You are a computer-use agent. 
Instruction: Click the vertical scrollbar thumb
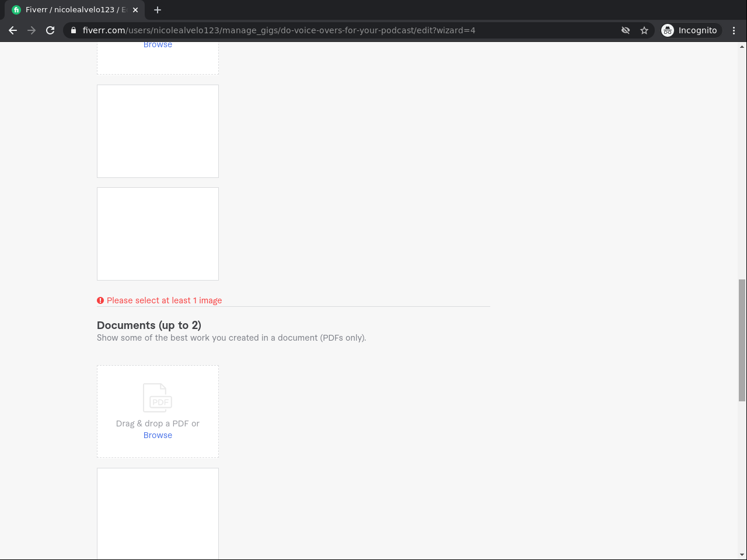point(742,340)
